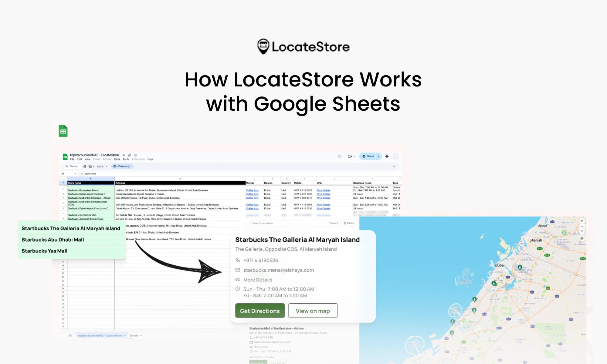Click the View only mode pill
The height and width of the screenshot is (364, 607).
point(122,166)
